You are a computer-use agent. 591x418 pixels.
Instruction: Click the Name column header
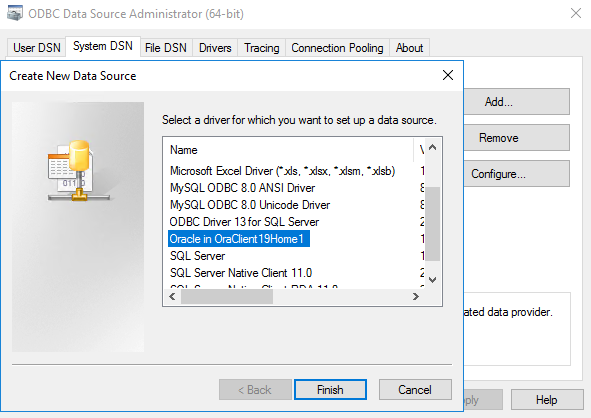[288, 150]
